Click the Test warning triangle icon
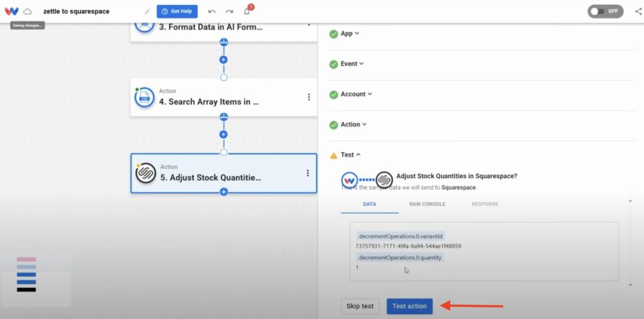 pos(333,155)
